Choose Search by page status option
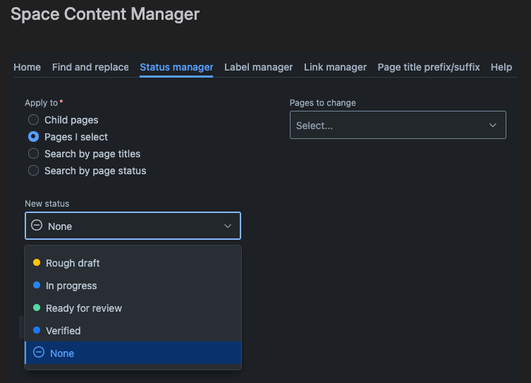This screenshot has height=383, width=531. coord(33,170)
